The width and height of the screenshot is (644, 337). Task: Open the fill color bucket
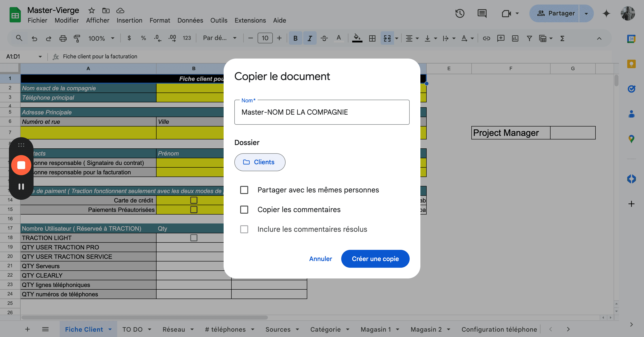pos(357,38)
